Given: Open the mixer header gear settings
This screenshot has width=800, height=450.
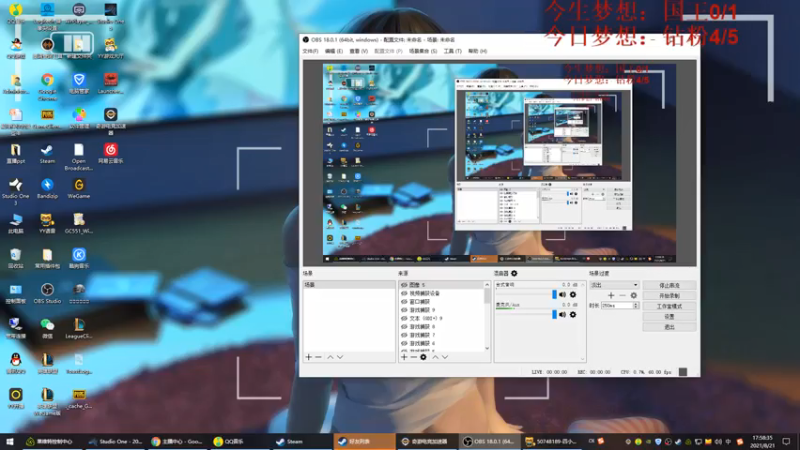Looking at the screenshot, I should [514, 273].
